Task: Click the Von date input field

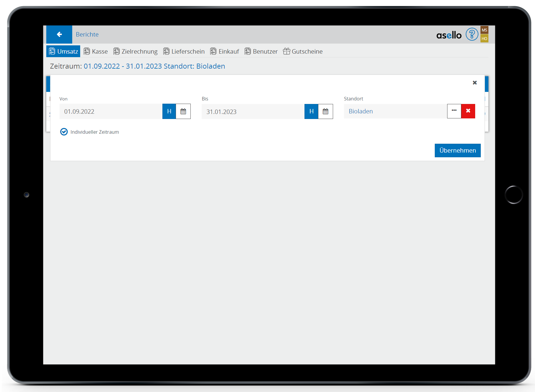Action: [111, 112]
